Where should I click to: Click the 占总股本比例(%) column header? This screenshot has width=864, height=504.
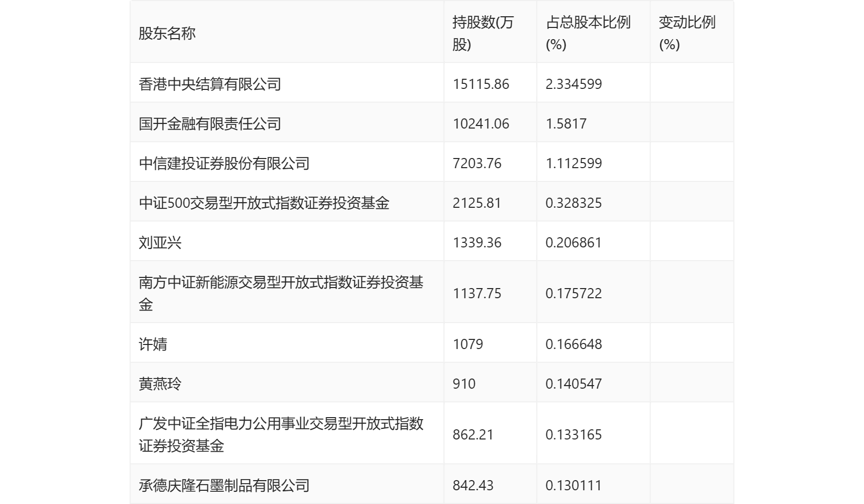[588, 34]
